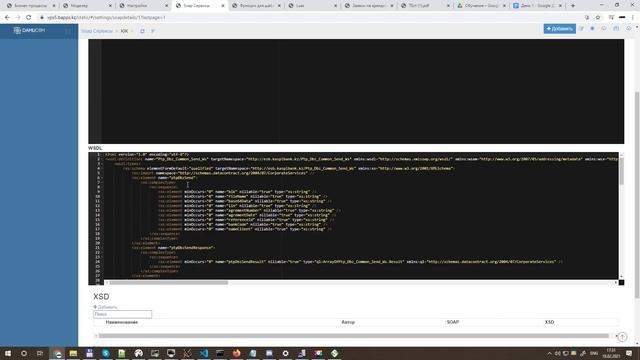640x360 pixels.
Task: Click the XSD column header in table
Action: pos(549,322)
